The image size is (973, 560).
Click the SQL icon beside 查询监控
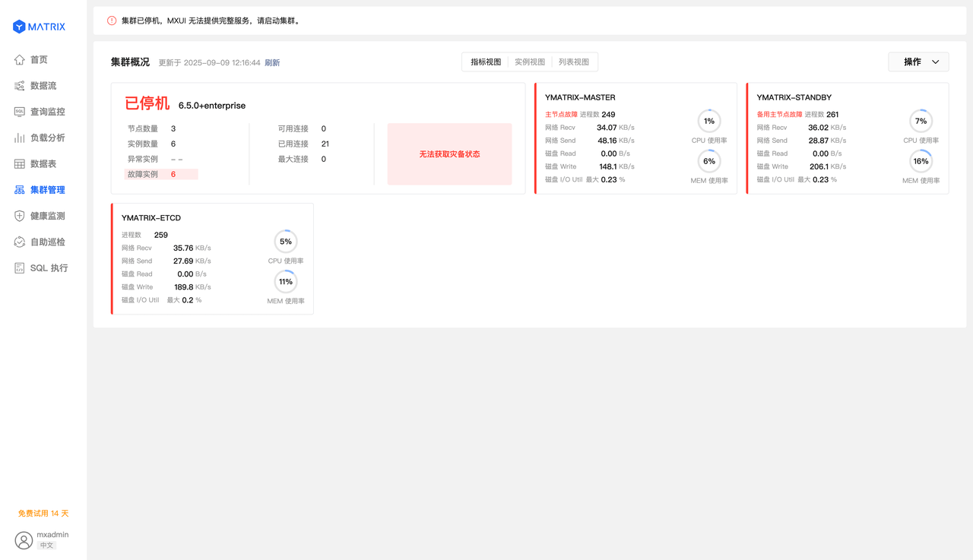20,112
